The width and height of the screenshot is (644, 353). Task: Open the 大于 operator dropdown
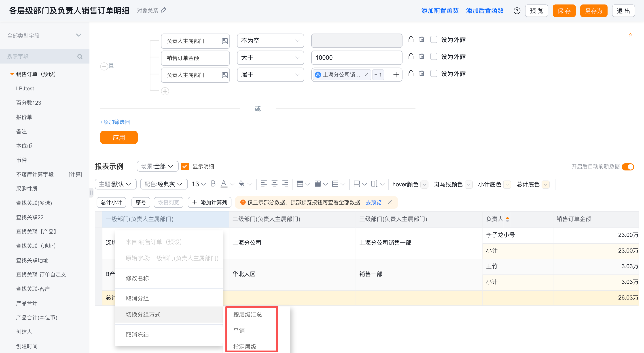[x=270, y=57]
